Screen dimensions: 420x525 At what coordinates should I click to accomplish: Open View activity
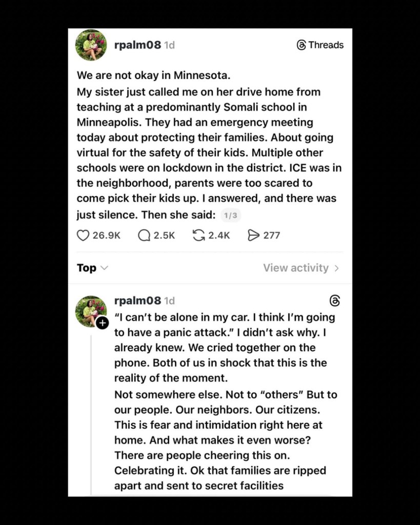296,268
